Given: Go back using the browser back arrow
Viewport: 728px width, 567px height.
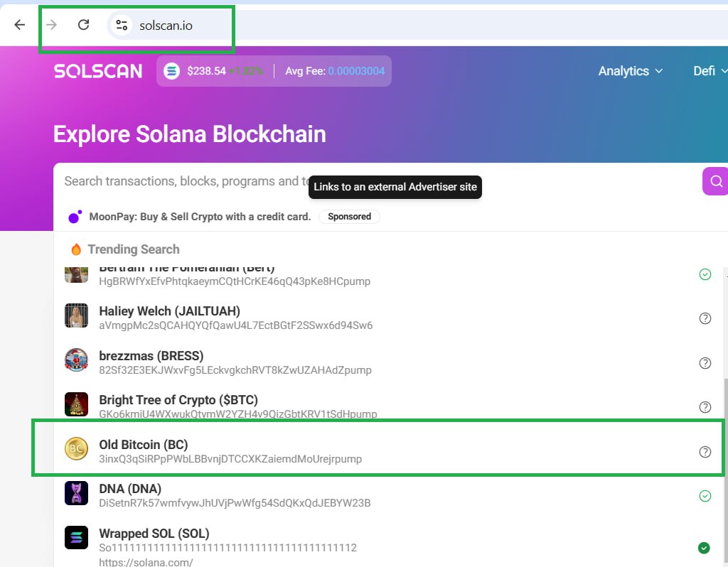Looking at the screenshot, I should tap(19, 25).
